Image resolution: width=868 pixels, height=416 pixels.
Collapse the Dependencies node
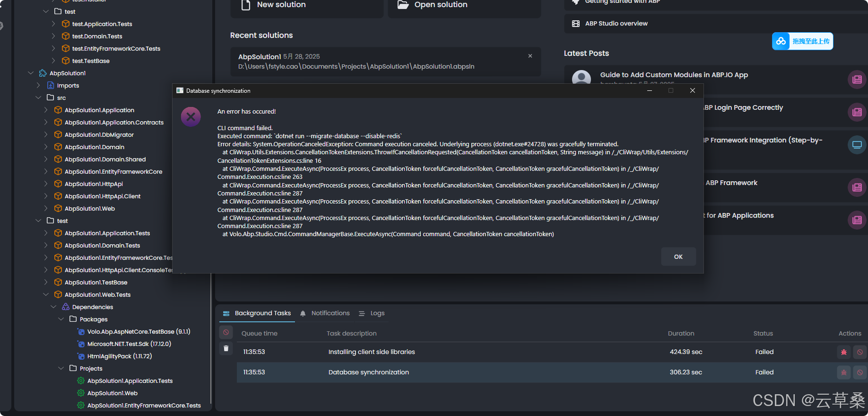point(53,307)
